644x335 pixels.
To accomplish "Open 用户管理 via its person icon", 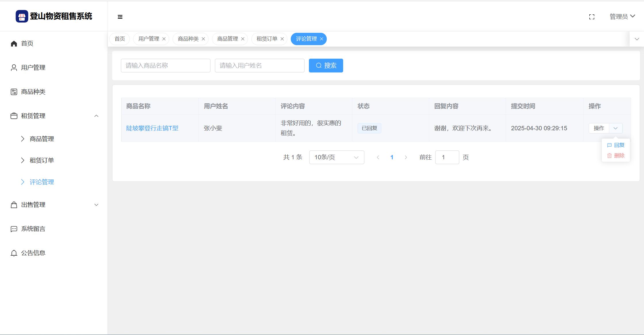I will pos(14,68).
